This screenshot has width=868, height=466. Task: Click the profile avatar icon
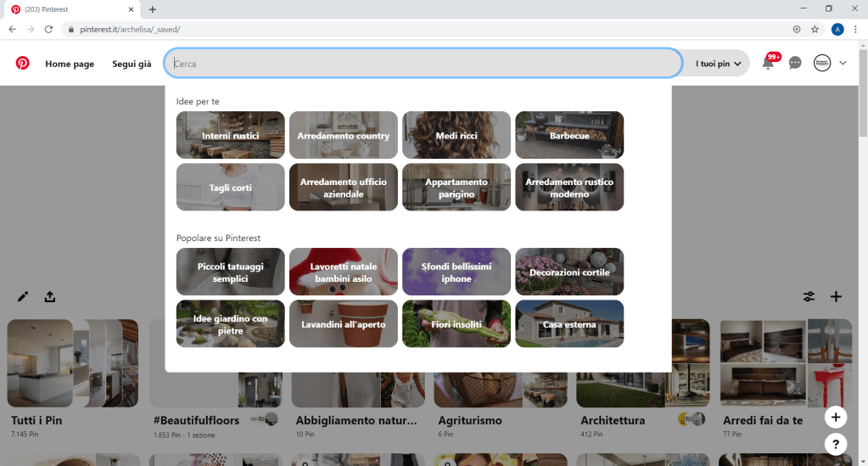pos(821,63)
